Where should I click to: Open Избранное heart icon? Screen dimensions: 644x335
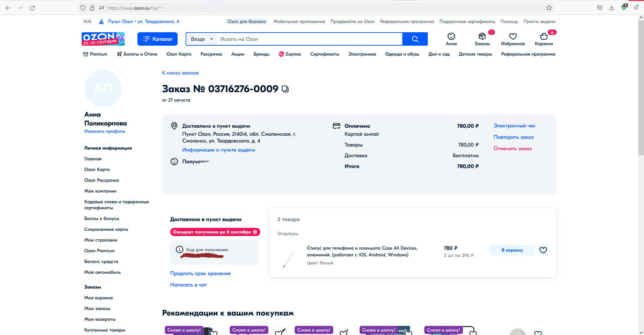coord(513,36)
